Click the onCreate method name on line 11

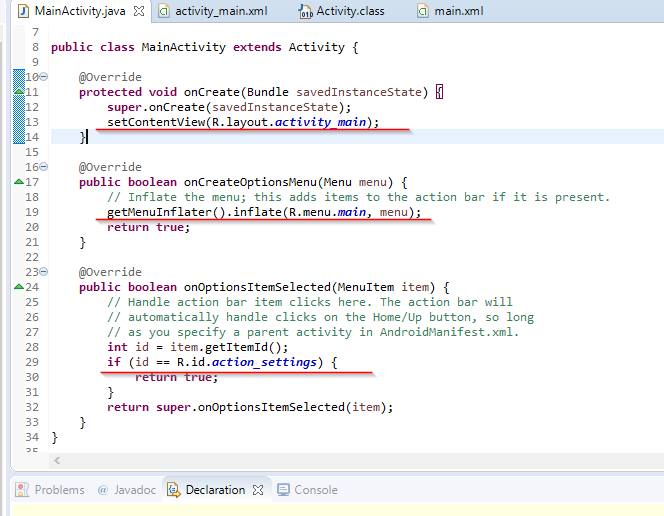[212, 92]
